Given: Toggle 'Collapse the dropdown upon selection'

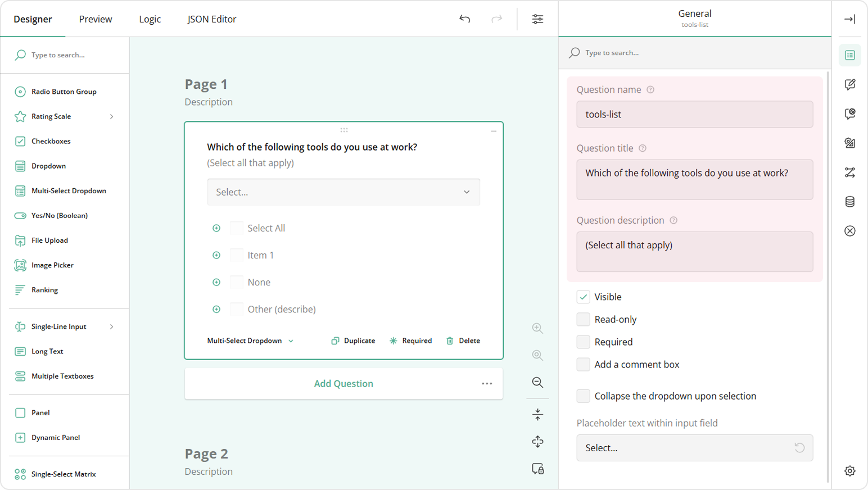Looking at the screenshot, I should pyautogui.click(x=583, y=396).
